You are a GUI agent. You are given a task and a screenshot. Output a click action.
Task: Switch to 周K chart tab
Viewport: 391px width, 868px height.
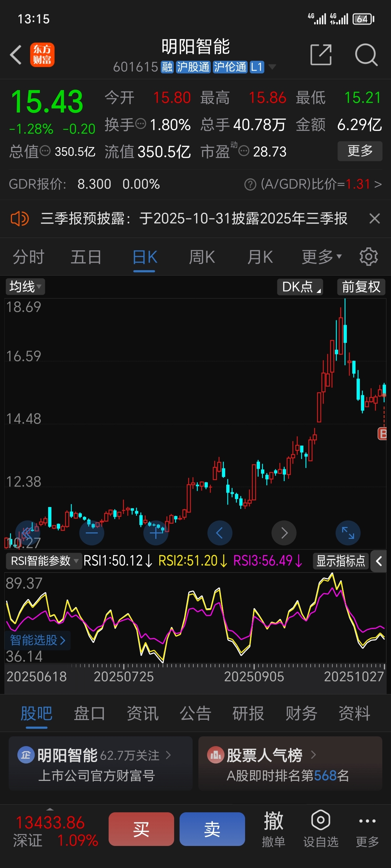pos(202,257)
